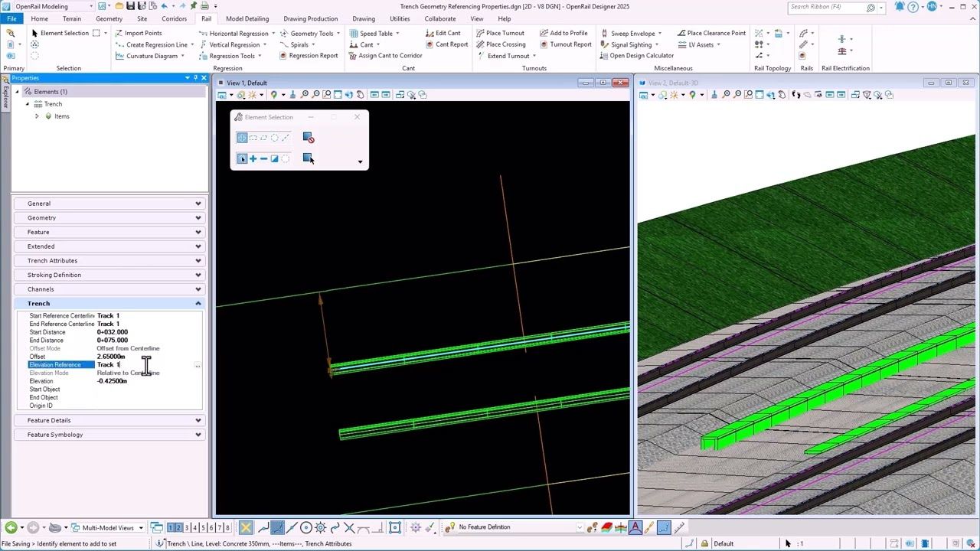Click Fit View in View 1 toolbar
This screenshot has width=980, height=551.
pyautogui.click(x=338, y=95)
